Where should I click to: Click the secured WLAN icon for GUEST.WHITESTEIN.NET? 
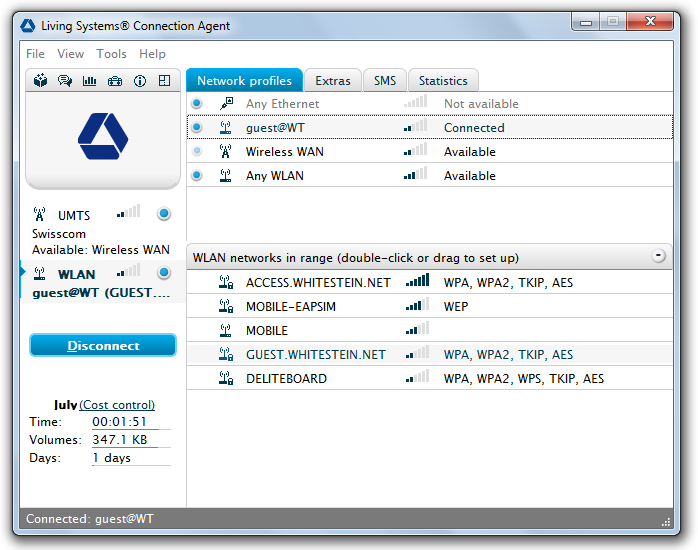click(x=226, y=354)
